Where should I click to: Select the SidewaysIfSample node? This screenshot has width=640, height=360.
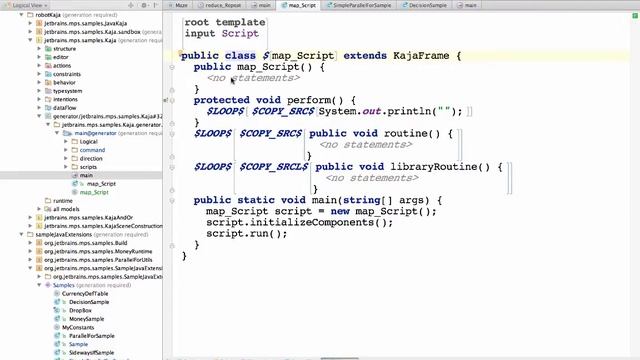(x=91, y=353)
